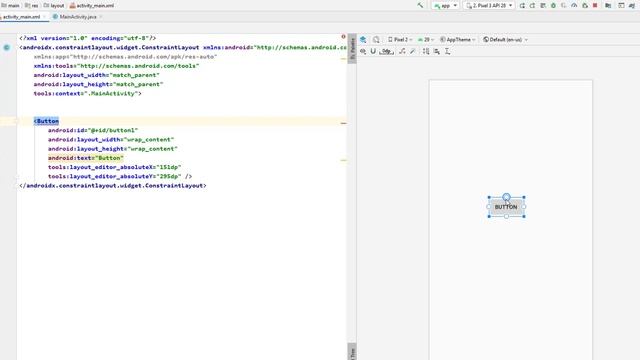Open the Palette side tab
The width and height of the screenshot is (640, 360).
click(353, 49)
